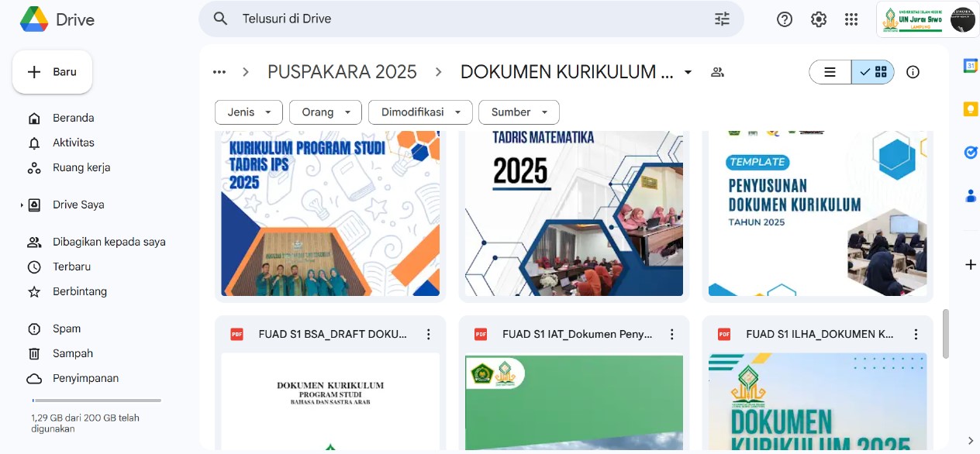Open more actions for FUAD S1 IAT file
This screenshot has width=980, height=454.
coord(671,335)
